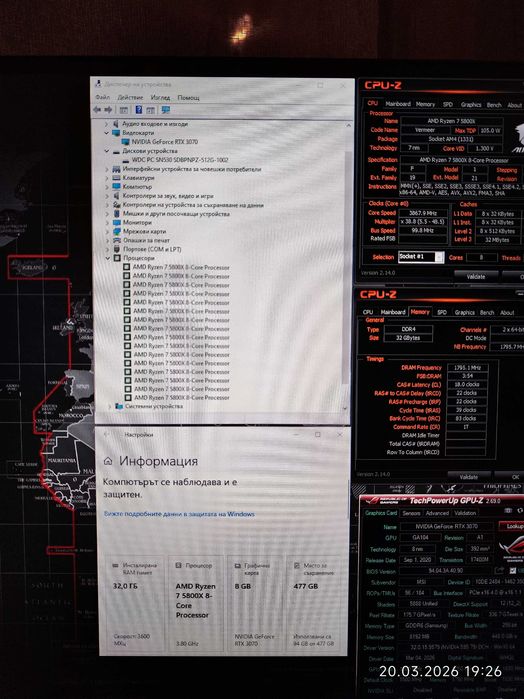Expand Контролери за звук, видео и игри
524x699 pixels.
[x=107, y=196]
